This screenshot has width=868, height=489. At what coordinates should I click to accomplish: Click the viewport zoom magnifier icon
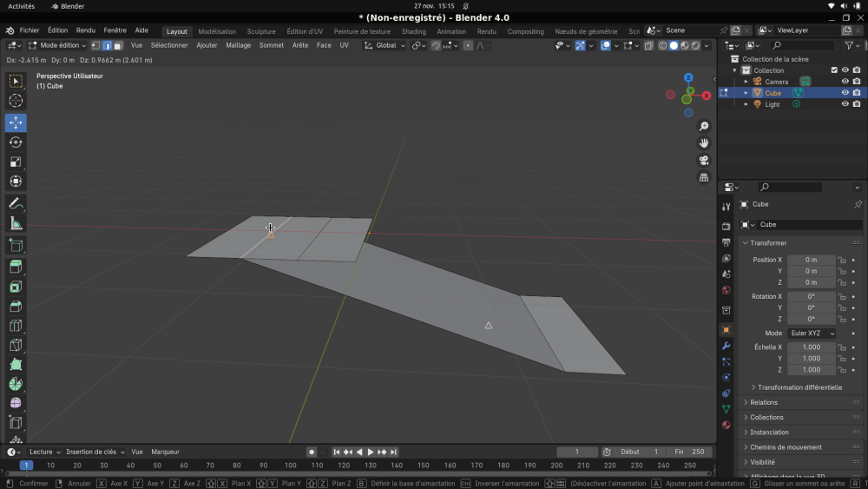[x=704, y=127]
